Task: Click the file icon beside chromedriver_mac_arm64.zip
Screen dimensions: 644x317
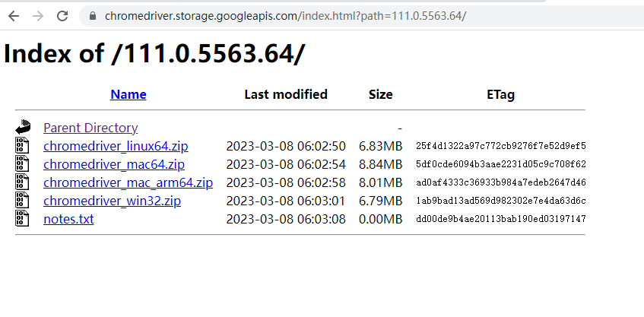Action: click(x=22, y=182)
